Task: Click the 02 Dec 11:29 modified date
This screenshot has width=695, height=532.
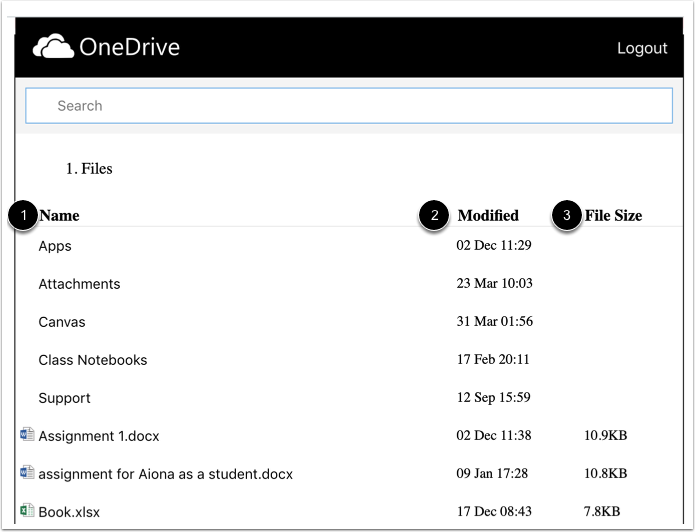Action: pos(494,245)
